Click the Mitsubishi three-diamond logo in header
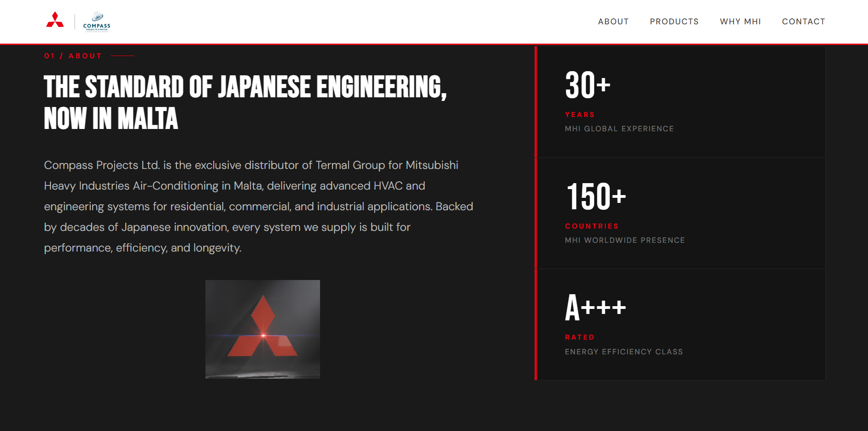868x431 pixels. (x=55, y=20)
